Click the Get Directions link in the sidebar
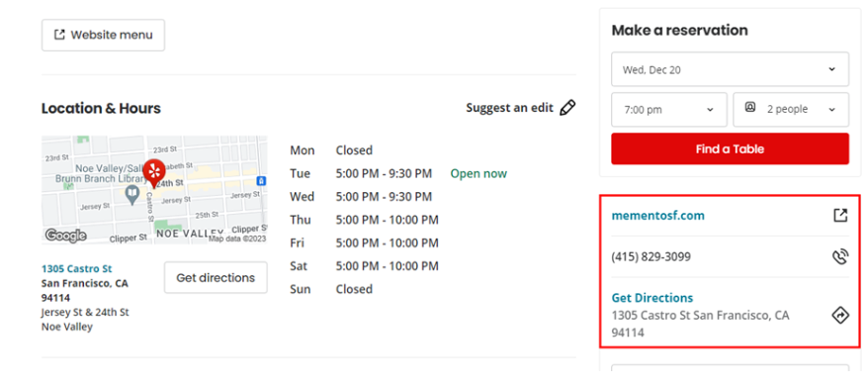Image resolution: width=868 pixels, height=386 pixels. point(652,298)
